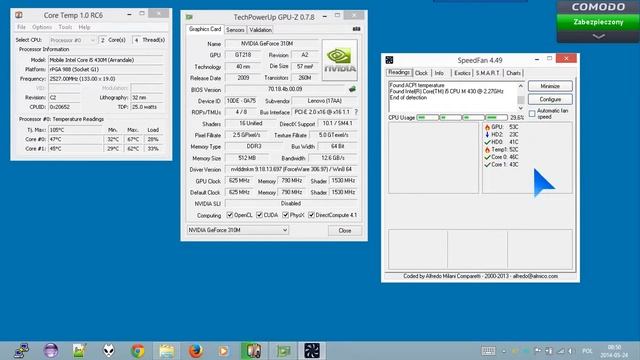Open the NVIDIA GeForce 310M GPU selector dropdown
640x360 pixels.
click(238, 230)
